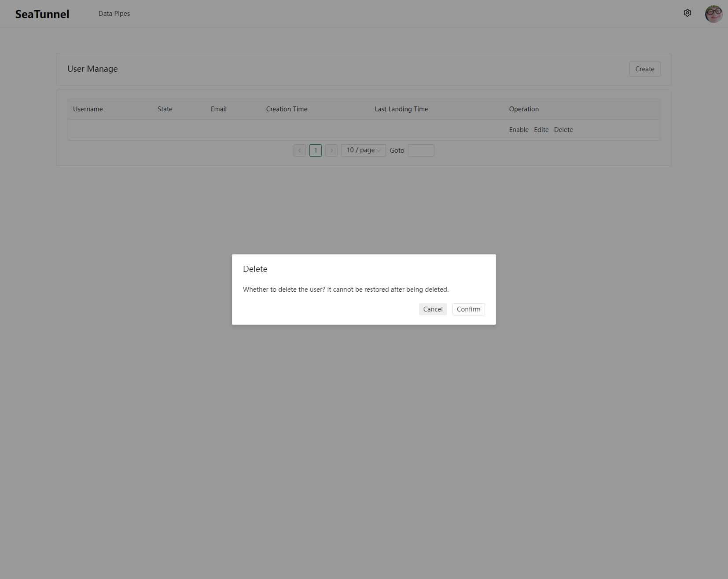Open the 10 / page size dropdown
728x579 pixels.
pyautogui.click(x=364, y=150)
